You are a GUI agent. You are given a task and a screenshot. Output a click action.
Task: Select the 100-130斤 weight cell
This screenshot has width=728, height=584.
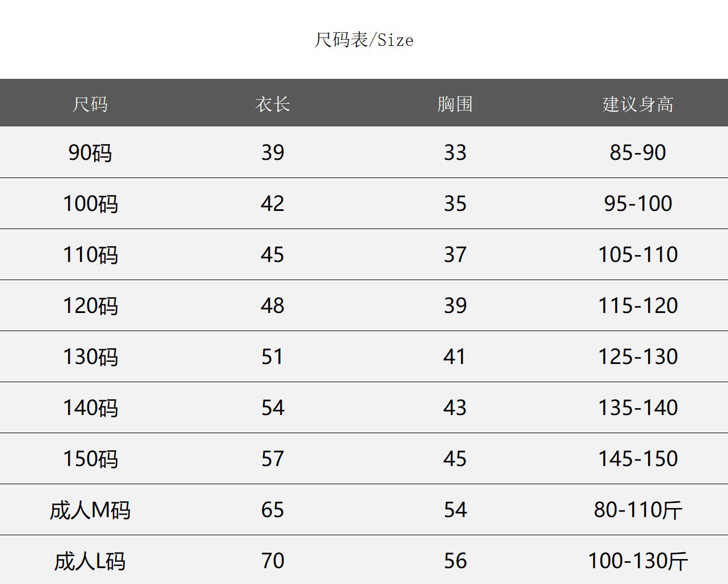point(638,561)
